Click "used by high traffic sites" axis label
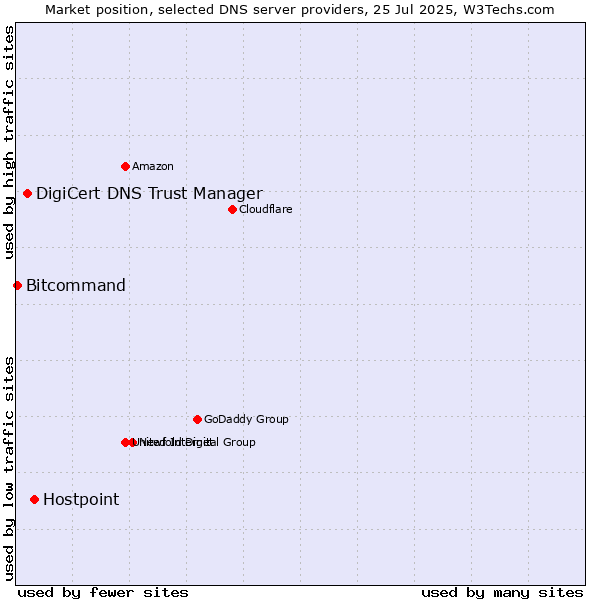 coord(8,142)
